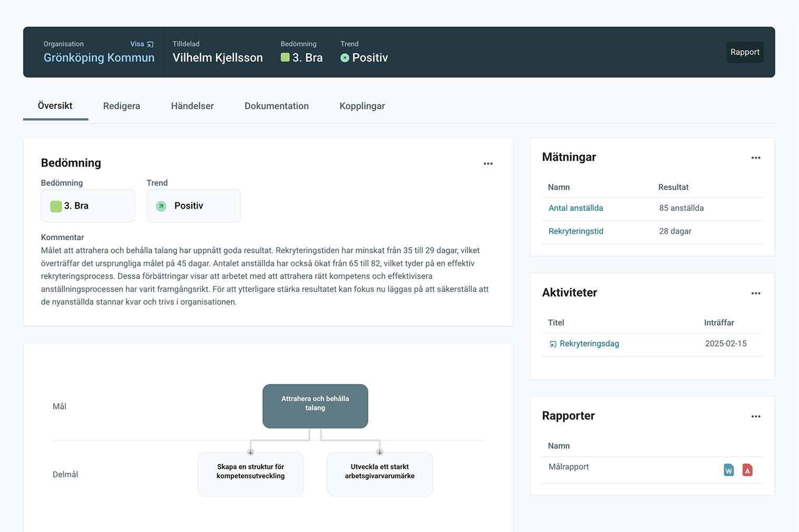Click the arrow above Skapa en struktur node
This screenshot has height=532, width=799.
(x=250, y=452)
